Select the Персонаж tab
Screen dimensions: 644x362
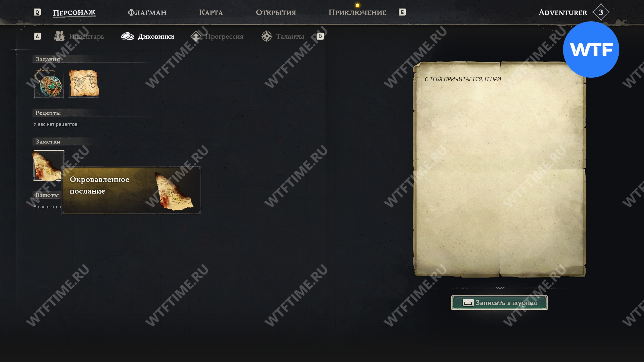point(74,12)
